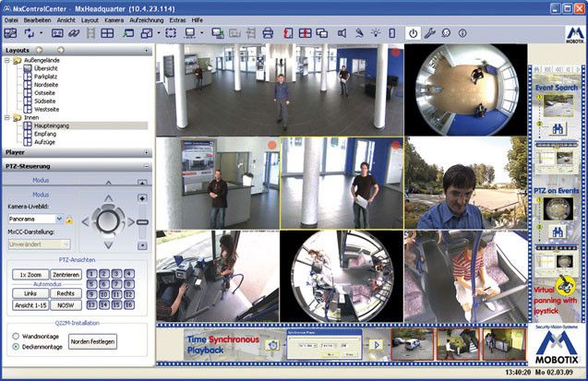The height and width of the screenshot is (381, 588).
Task: Click the PTZ joystick center button
Action: click(108, 220)
